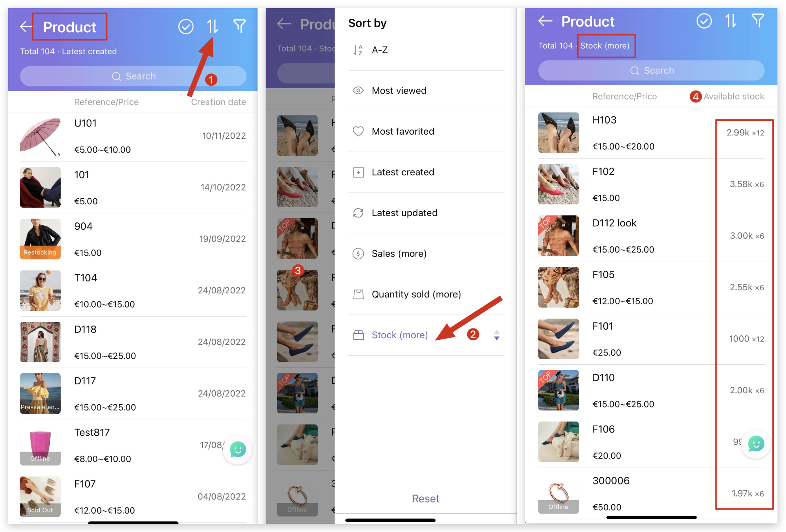Click the sort/filter icon in Product header

[x=213, y=22]
